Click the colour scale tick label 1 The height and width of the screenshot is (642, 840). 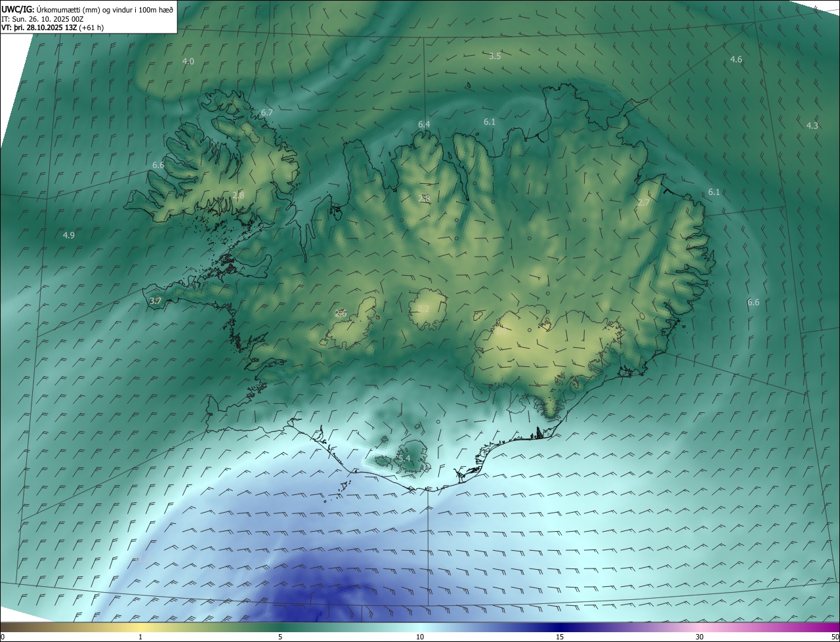[x=140, y=637]
